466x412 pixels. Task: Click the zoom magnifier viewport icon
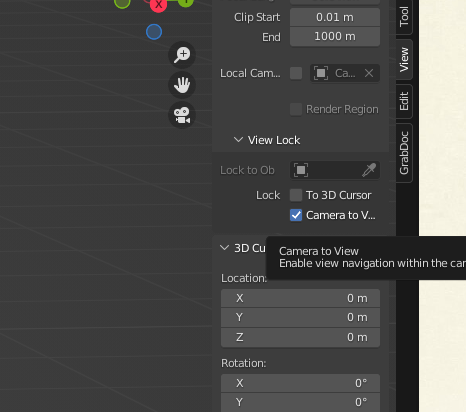[x=182, y=55]
